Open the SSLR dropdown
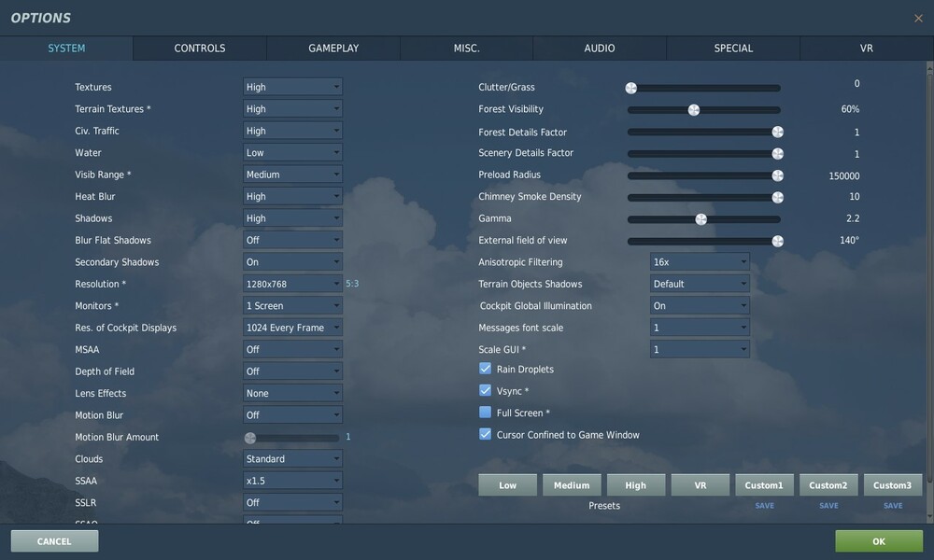The height and width of the screenshot is (560, 934). 292,502
